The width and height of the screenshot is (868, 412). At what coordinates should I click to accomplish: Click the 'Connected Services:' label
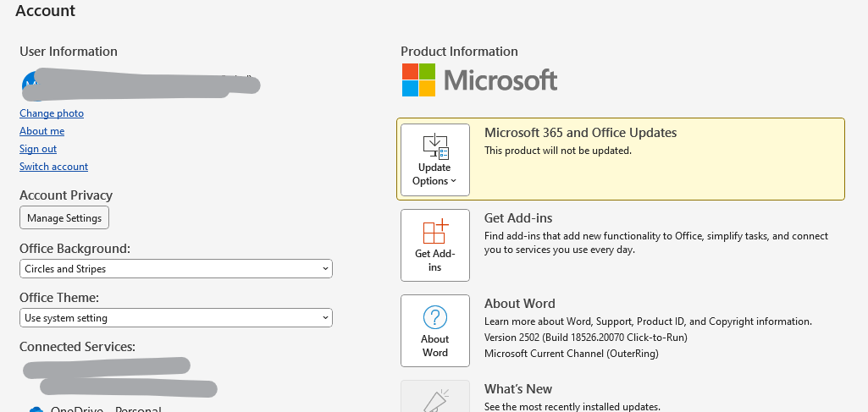click(78, 347)
